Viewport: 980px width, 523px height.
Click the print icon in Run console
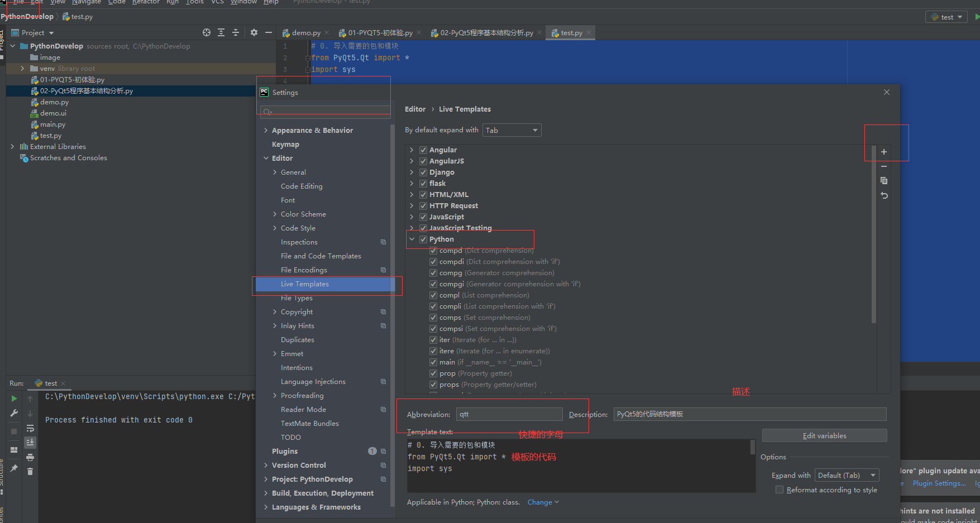[x=30, y=457]
